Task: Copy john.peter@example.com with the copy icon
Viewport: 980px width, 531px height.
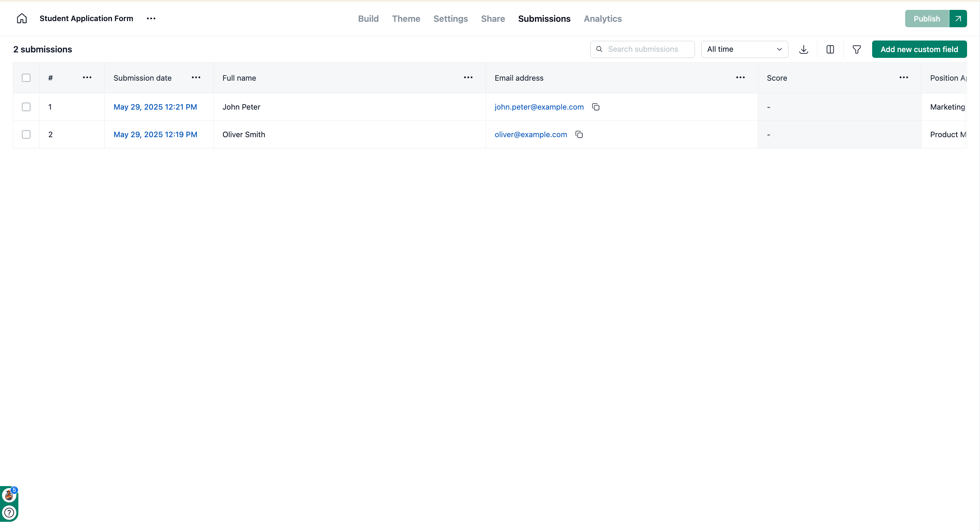Action: click(596, 107)
